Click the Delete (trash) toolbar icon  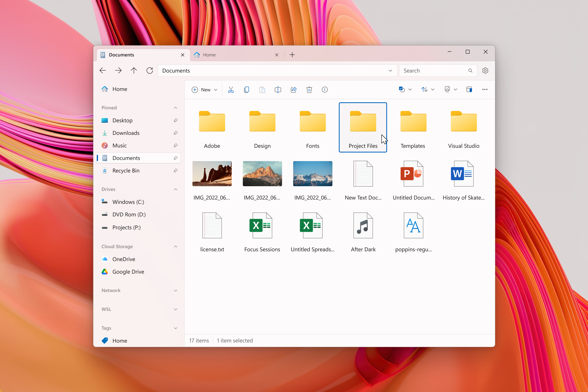coord(309,90)
